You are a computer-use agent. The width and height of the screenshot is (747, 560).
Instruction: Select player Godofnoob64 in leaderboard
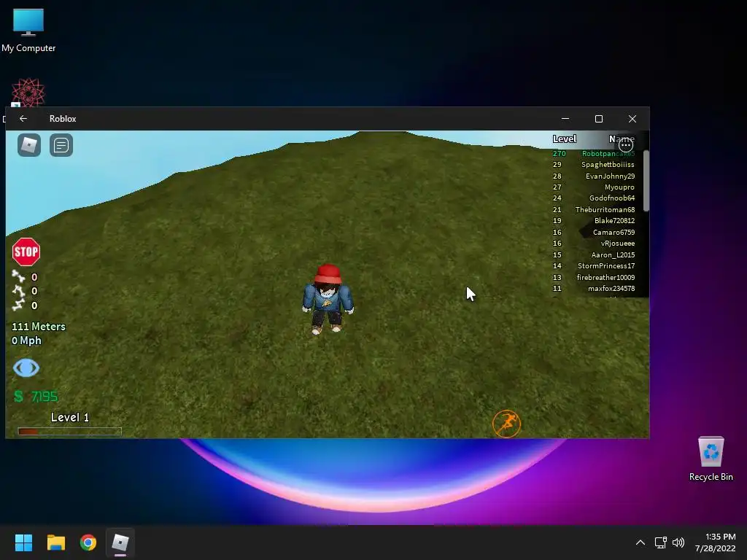(612, 198)
